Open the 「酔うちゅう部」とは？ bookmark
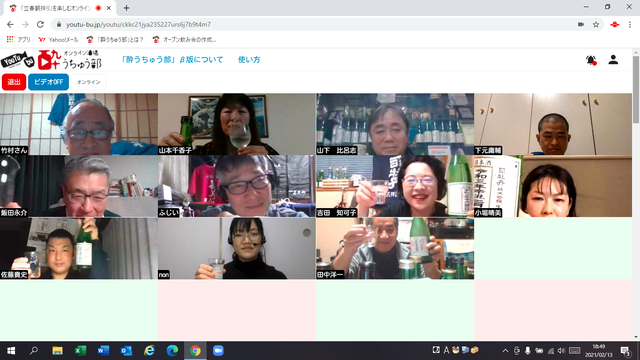The height and width of the screenshot is (360, 640). click(115, 40)
